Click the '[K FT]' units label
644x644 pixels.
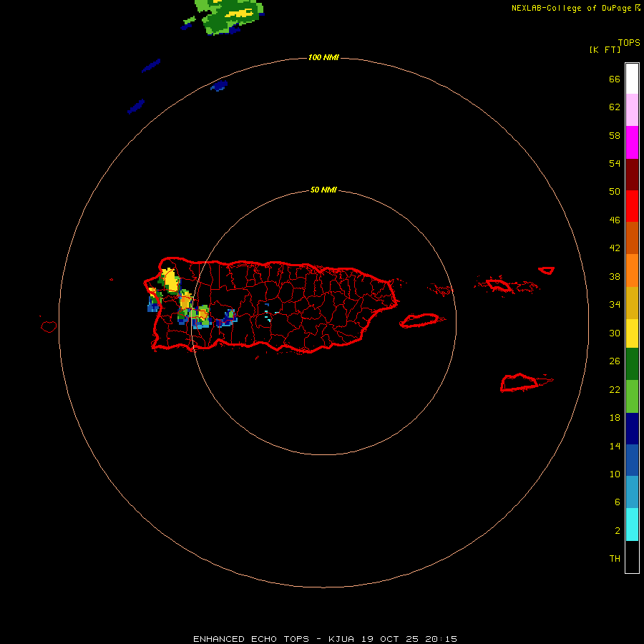pos(605,49)
